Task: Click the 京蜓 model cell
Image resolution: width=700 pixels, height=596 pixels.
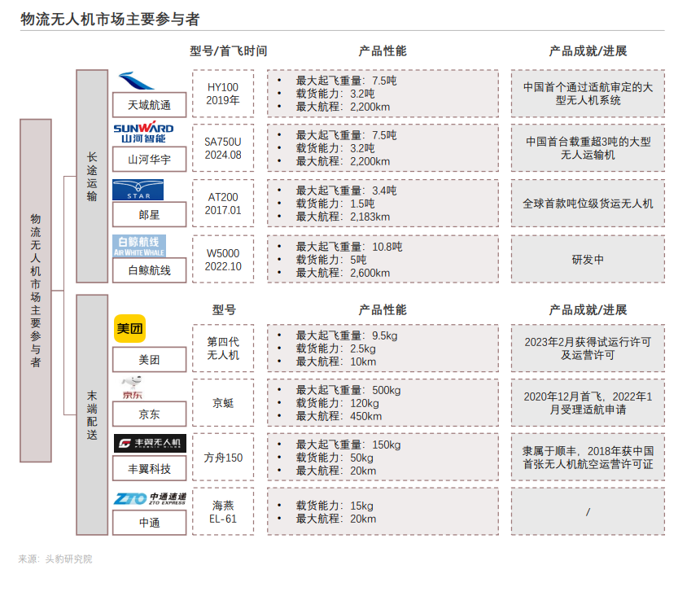Action: 223,403
